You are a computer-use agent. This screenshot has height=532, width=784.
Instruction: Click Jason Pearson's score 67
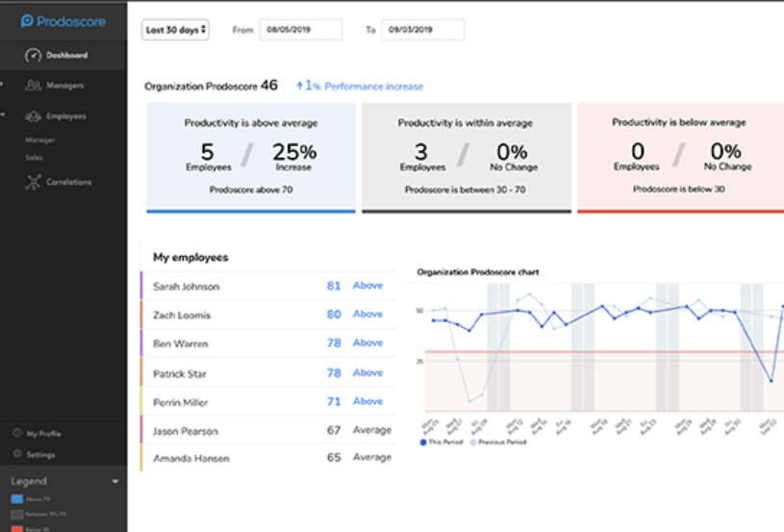tap(334, 430)
